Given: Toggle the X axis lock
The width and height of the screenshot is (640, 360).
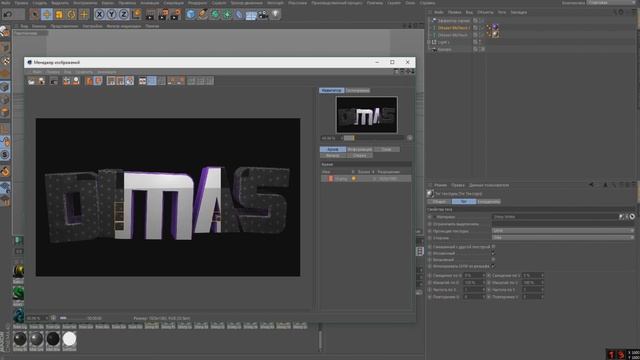Looking at the screenshot, I should [x=99, y=15].
